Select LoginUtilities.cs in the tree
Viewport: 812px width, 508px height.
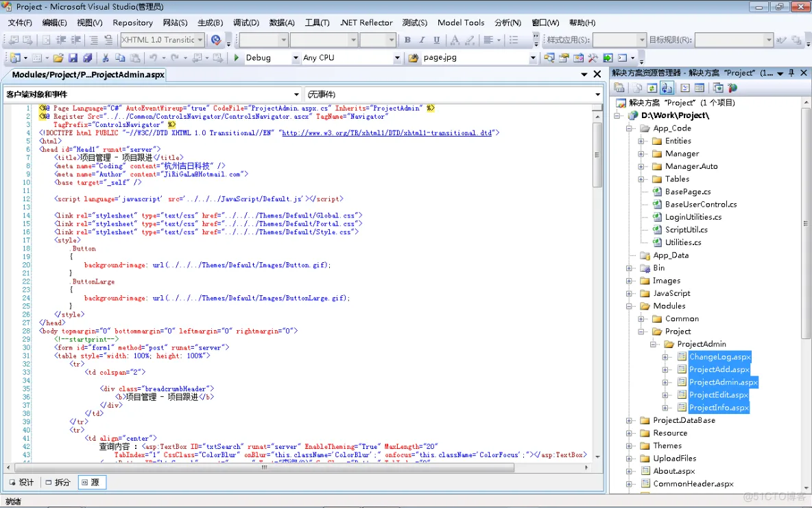pyautogui.click(x=693, y=217)
